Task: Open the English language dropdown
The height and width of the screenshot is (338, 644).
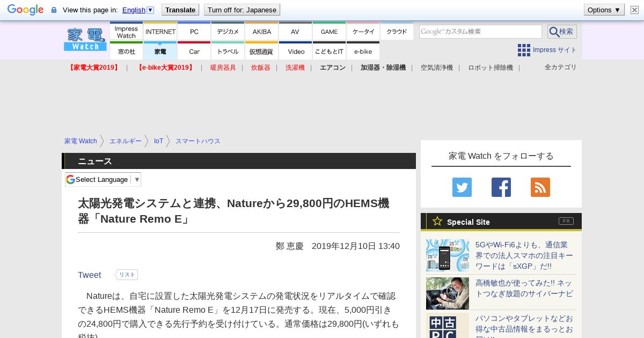Action: pos(138,10)
